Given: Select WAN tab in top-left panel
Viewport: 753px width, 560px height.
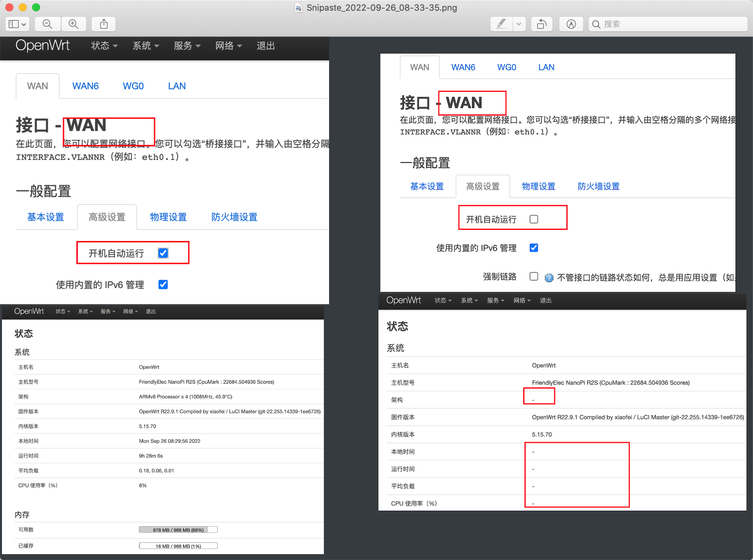Looking at the screenshot, I should click(x=38, y=86).
